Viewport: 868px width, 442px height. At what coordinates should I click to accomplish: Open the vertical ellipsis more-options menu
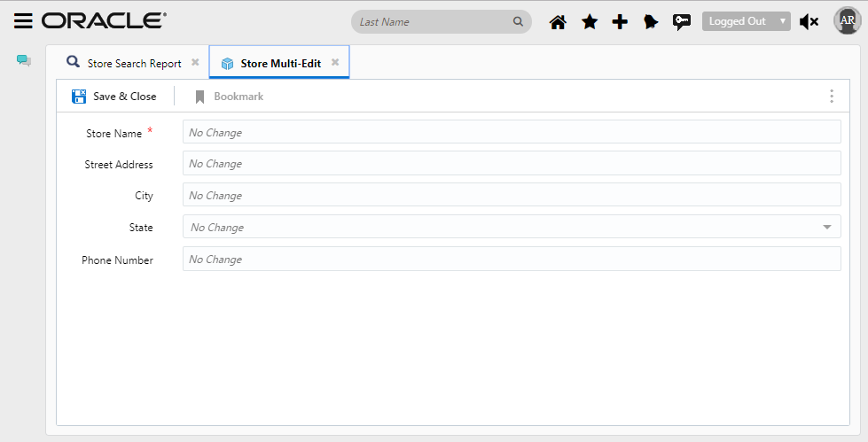pyautogui.click(x=832, y=97)
